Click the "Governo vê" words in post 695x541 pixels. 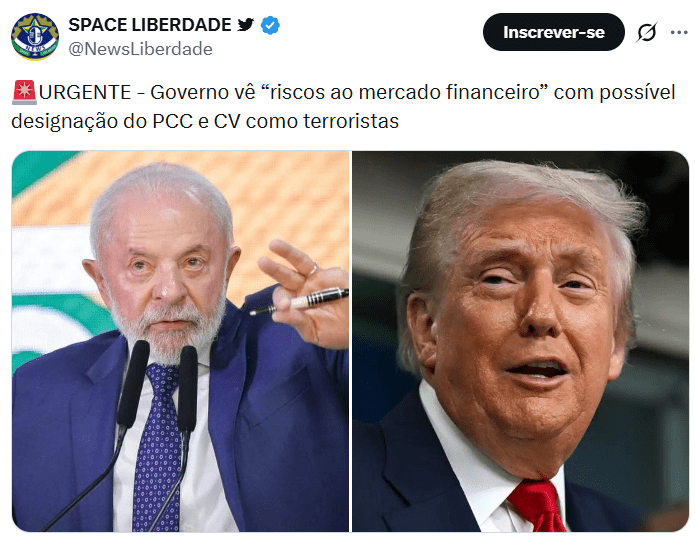[203, 93]
